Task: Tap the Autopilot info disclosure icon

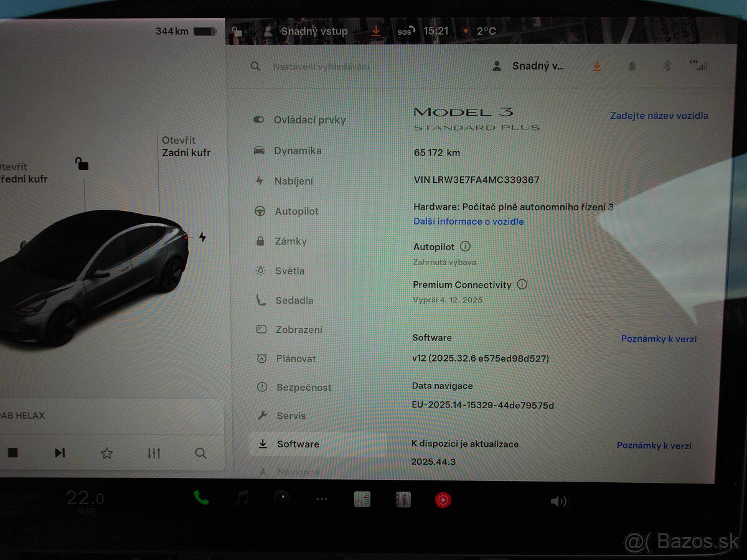Action: [x=465, y=246]
